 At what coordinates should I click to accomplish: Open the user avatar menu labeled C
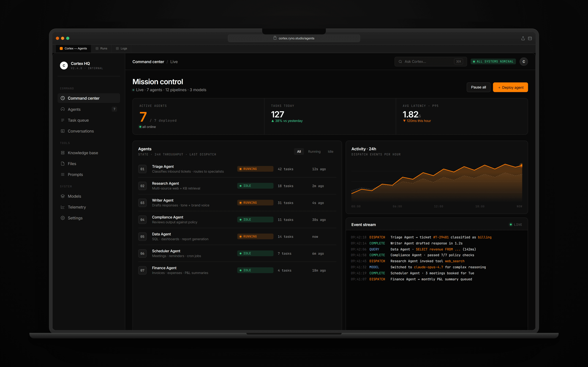524,62
